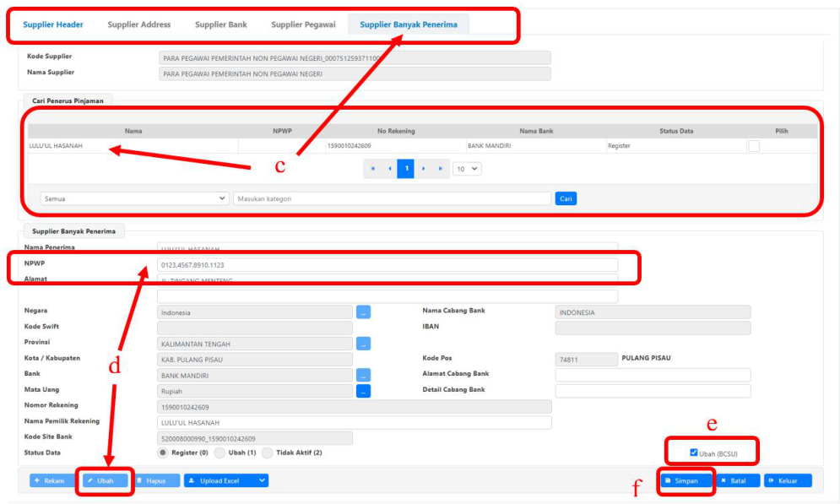Go to next page in pagination

coord(424,169)
